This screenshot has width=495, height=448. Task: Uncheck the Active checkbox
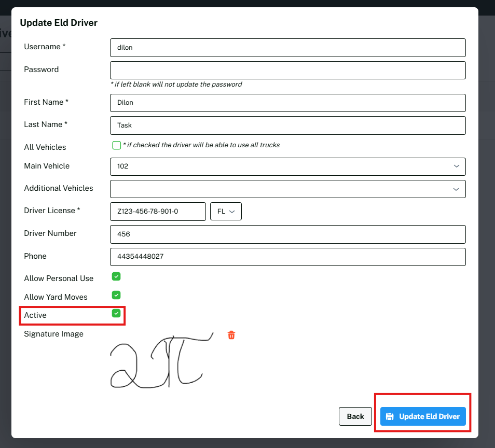coord(116,313)
